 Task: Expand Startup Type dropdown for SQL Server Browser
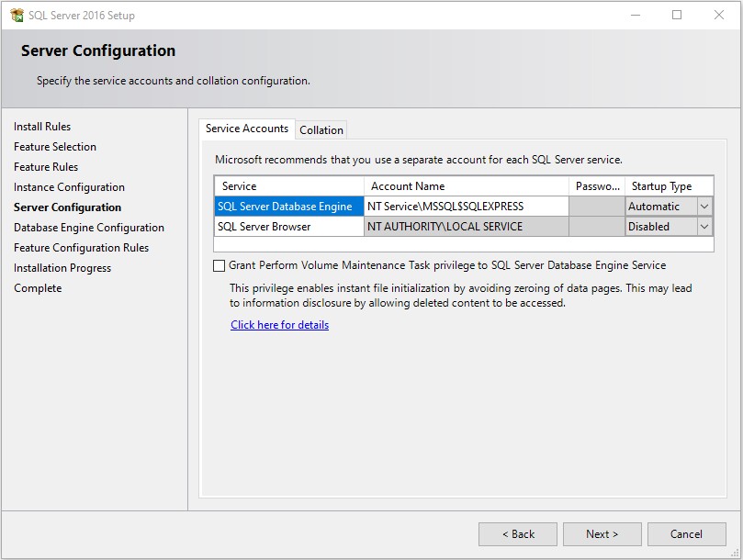[704, 227]
